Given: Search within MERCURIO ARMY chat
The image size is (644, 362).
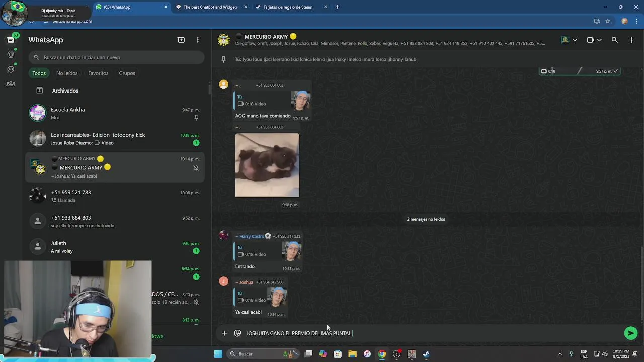Looking at the screenshot, I should pos(614,40).
